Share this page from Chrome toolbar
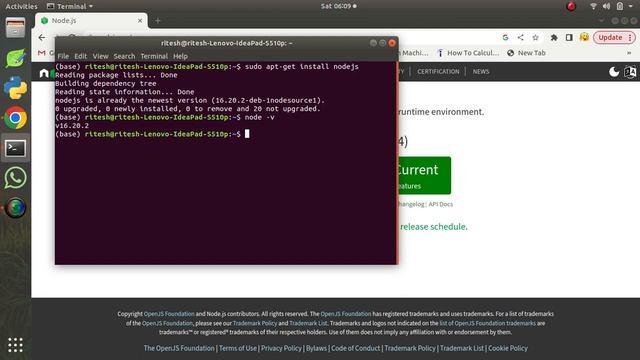Viewport: 640px width, 360px height. (x=520, y=38)
